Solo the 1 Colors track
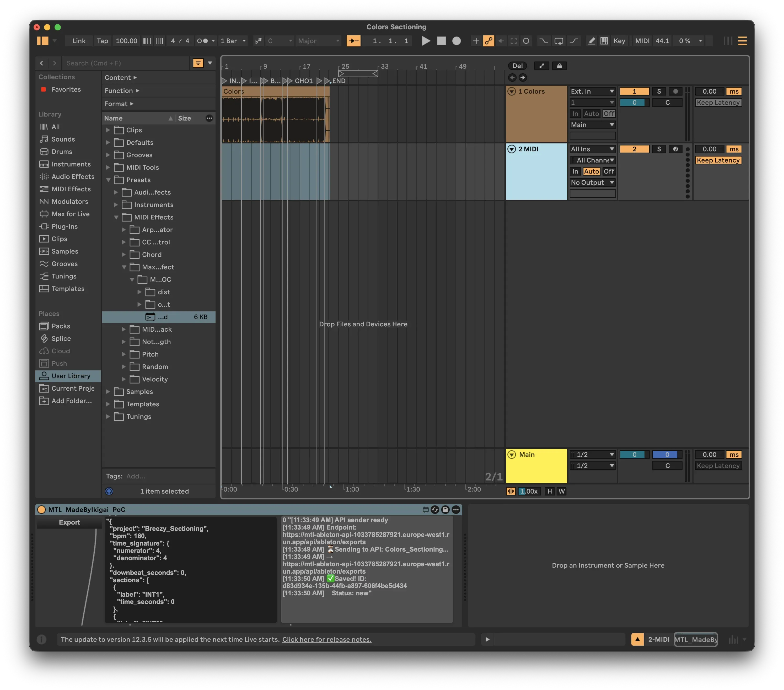This screenshot has height=690, width=784. point(659,91)
